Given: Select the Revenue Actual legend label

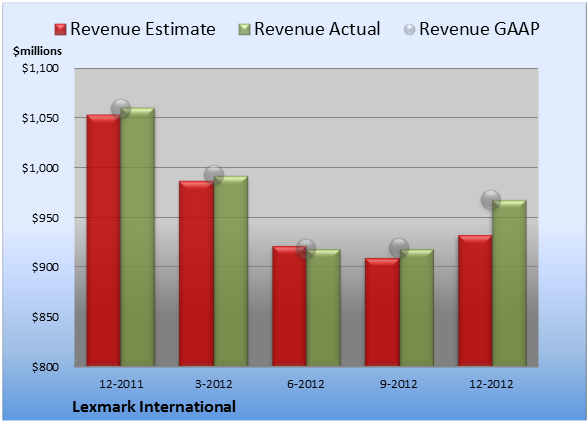Looking at the screenshot, I should [x=317, y=29].
